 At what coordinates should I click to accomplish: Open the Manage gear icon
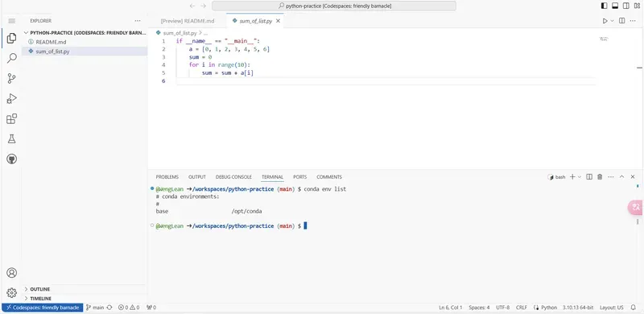[x=11, y=292]
